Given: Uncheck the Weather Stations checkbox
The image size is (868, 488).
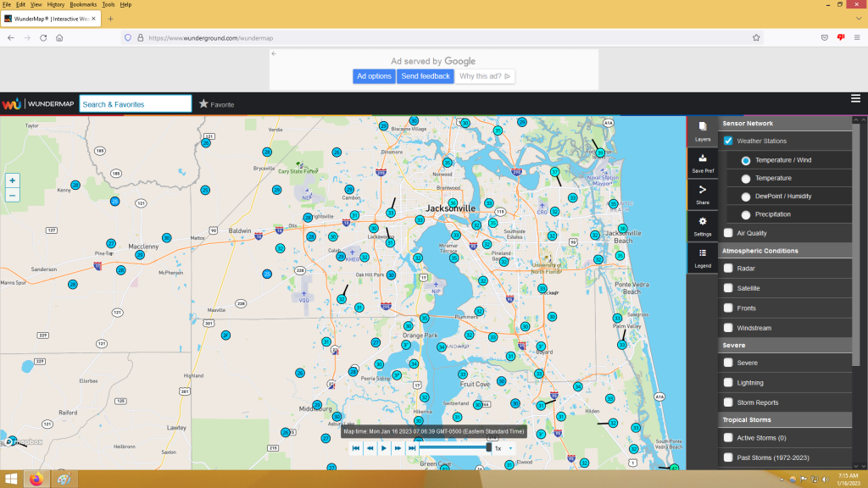Looking at the screenshot, I should pyautogui.click(x=728, y=141).
